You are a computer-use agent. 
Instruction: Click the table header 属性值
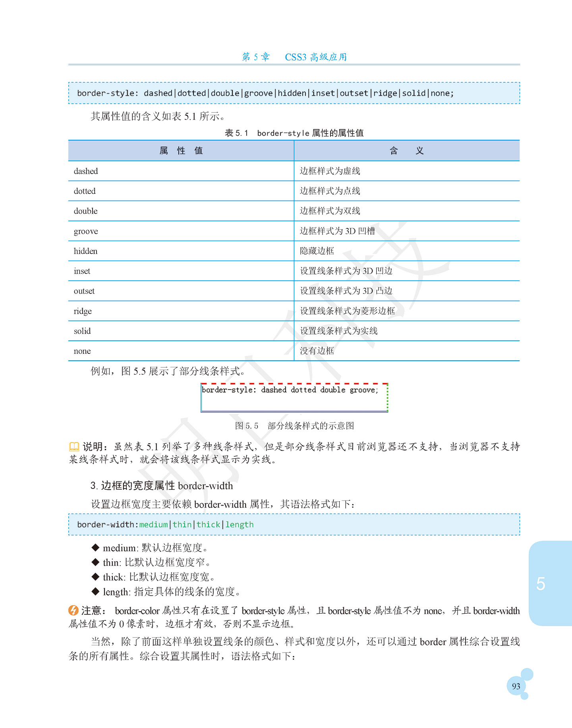181,151
